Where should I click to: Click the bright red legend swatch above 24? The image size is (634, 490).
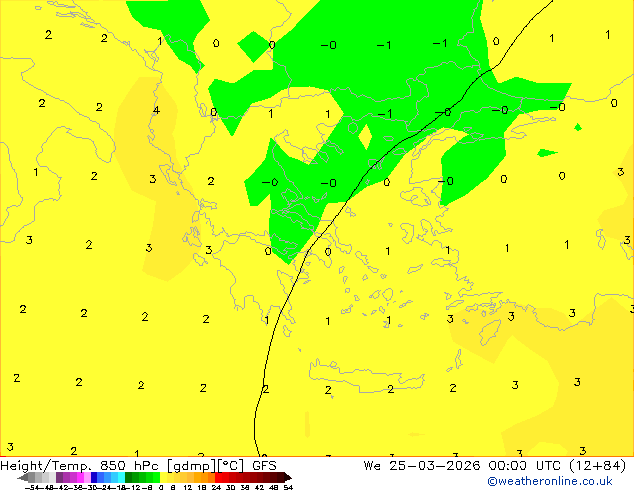pyautogui.click(x=218, y=477)
